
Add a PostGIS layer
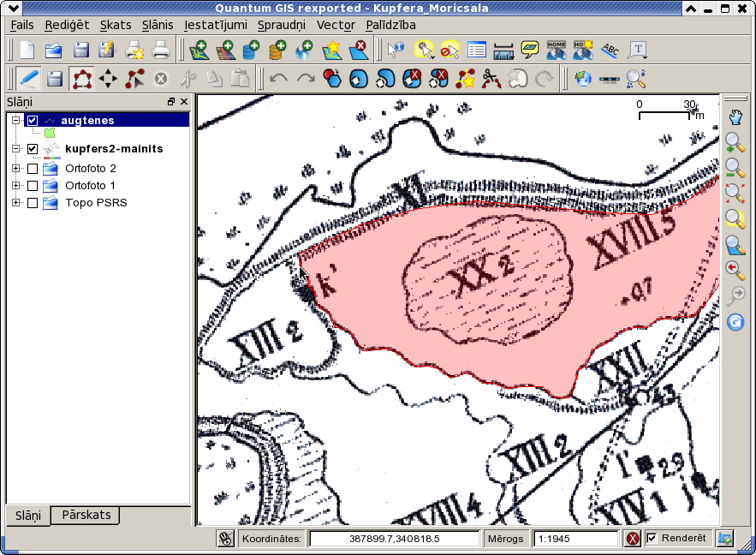[251, 50]
